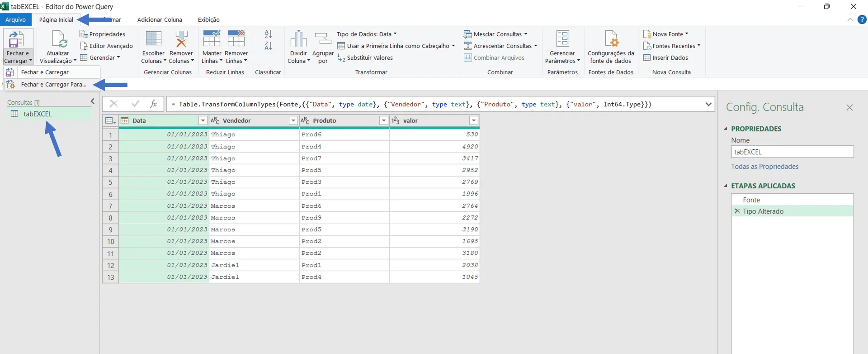
Task: Open the Editor Avançado
Action: (107, 46)
